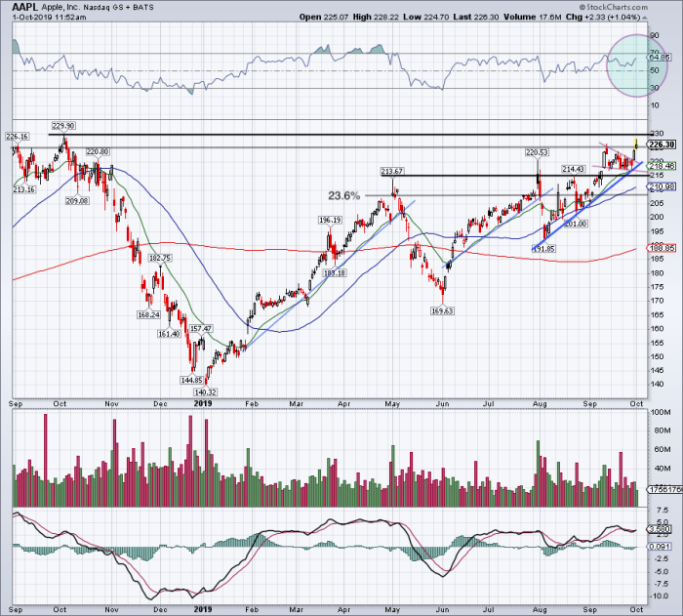The width and height of the screenshot is (683, 616).
Task: Click the 64.85 RSI value tag
Action: point(660,58)
